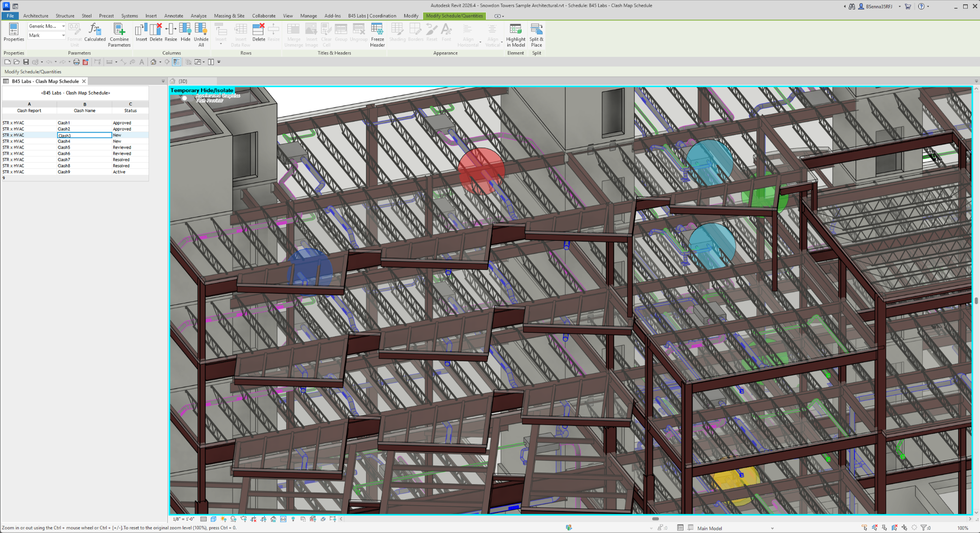Open the File menu button
The height and width of the screenshot is (533, 980).
tap(10, 16)
